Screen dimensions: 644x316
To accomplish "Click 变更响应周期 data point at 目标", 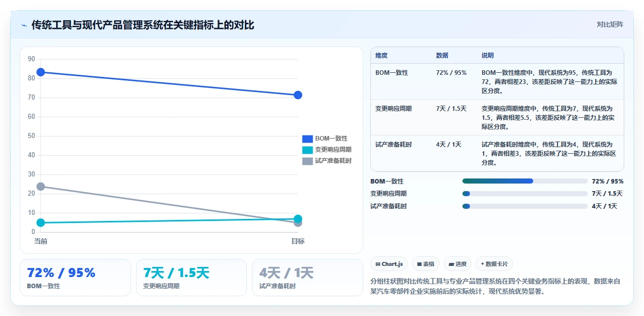I will coord(298,219).
